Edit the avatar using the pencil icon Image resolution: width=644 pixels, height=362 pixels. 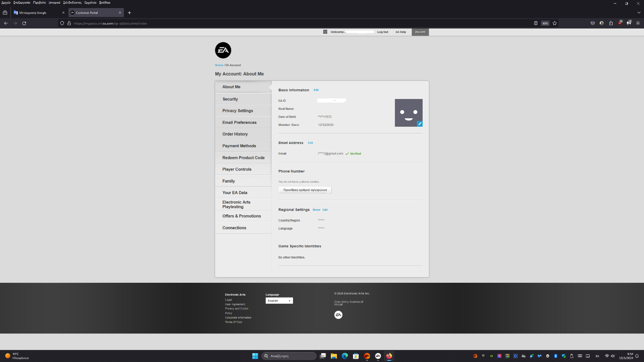point(419,124)
